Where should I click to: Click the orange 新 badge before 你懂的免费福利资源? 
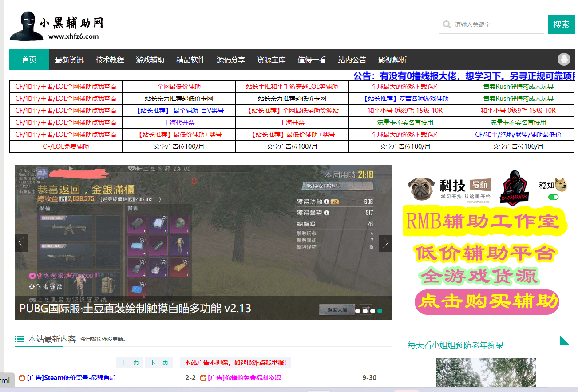coord(203,378)
